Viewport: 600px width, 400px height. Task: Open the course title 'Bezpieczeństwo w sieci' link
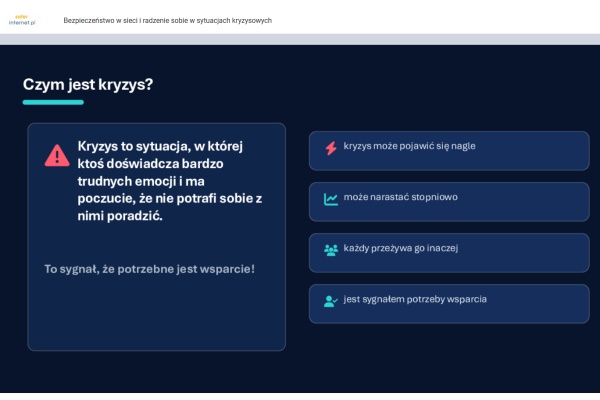[x=167, y=21]
